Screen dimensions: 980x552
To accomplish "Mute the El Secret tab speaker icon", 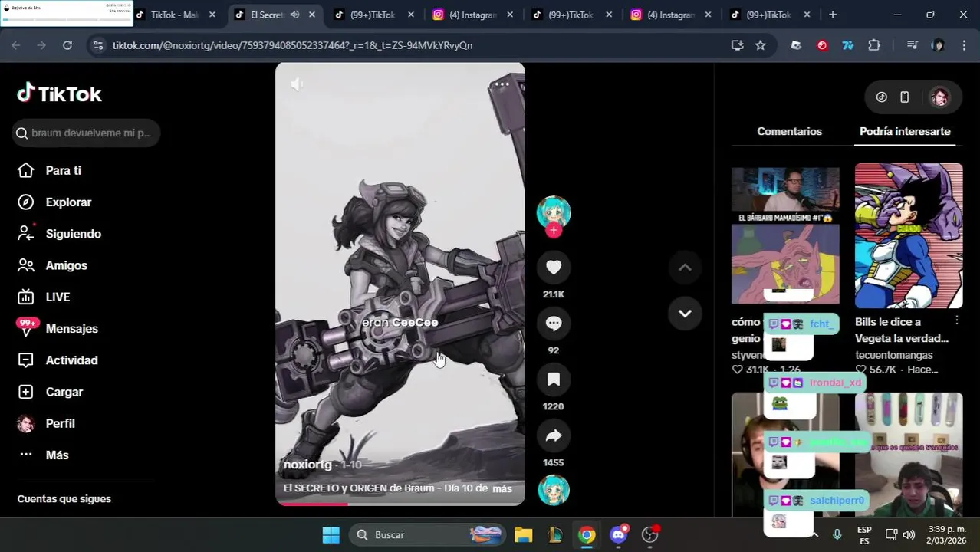I will click(x=294, y=15).
